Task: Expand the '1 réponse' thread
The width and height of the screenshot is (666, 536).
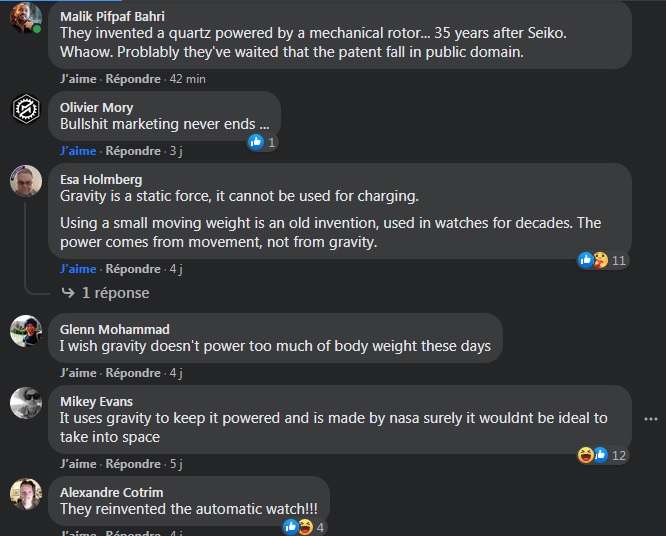Action: coord(116,293)
